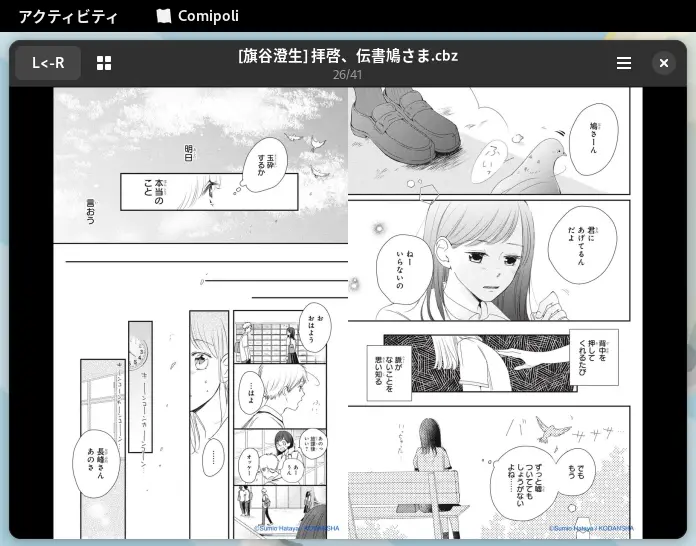Viewport: 696px width, 546px height.
Task: Click the page counter 26/41
Action: [348, 75]
